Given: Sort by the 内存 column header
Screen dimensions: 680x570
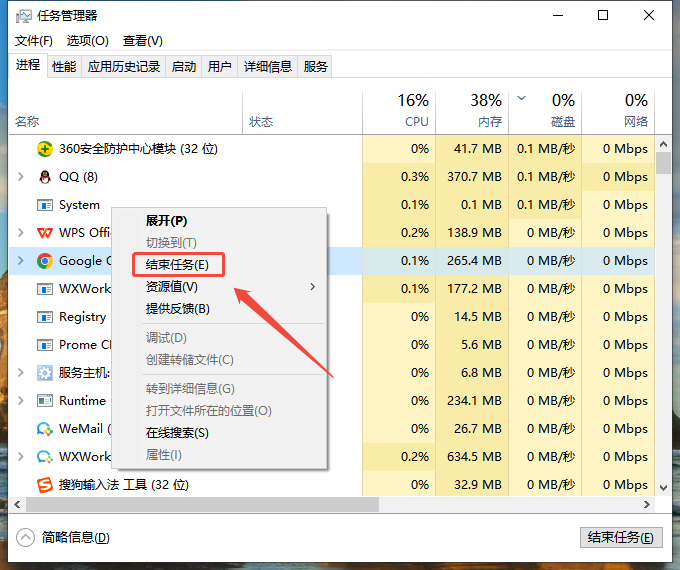Looking at the screenshot, I should pos(472,113).
